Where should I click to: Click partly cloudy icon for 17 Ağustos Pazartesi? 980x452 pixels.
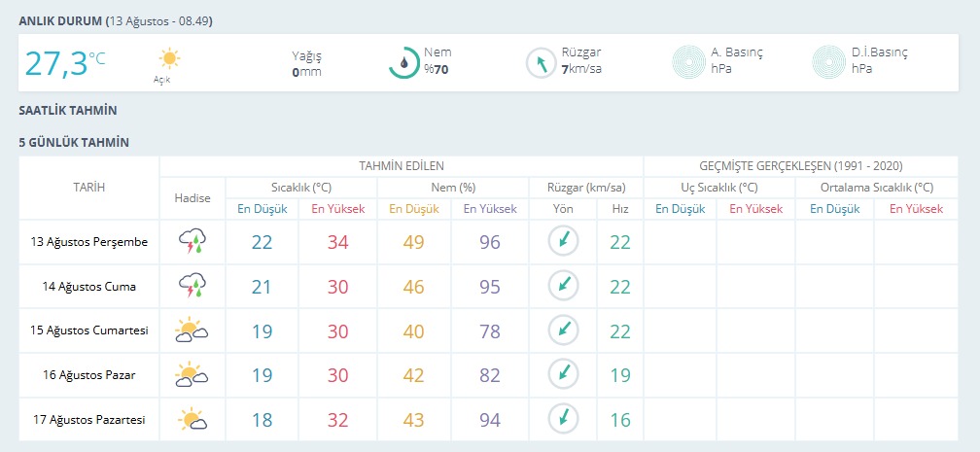pos(192,419)
